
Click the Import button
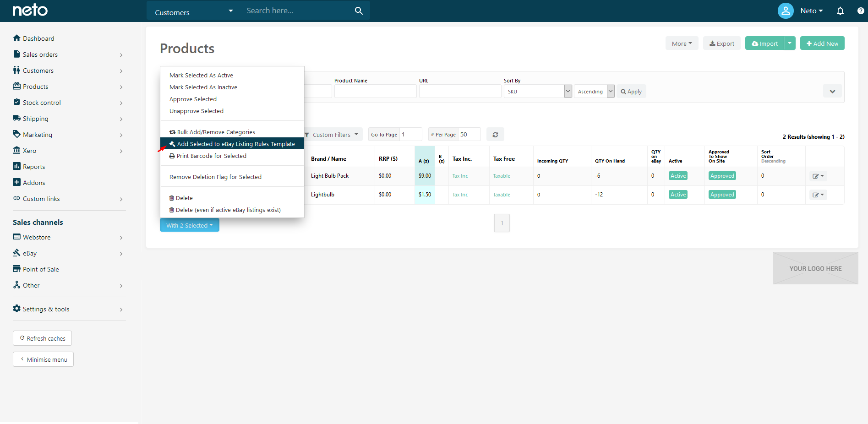764,43
